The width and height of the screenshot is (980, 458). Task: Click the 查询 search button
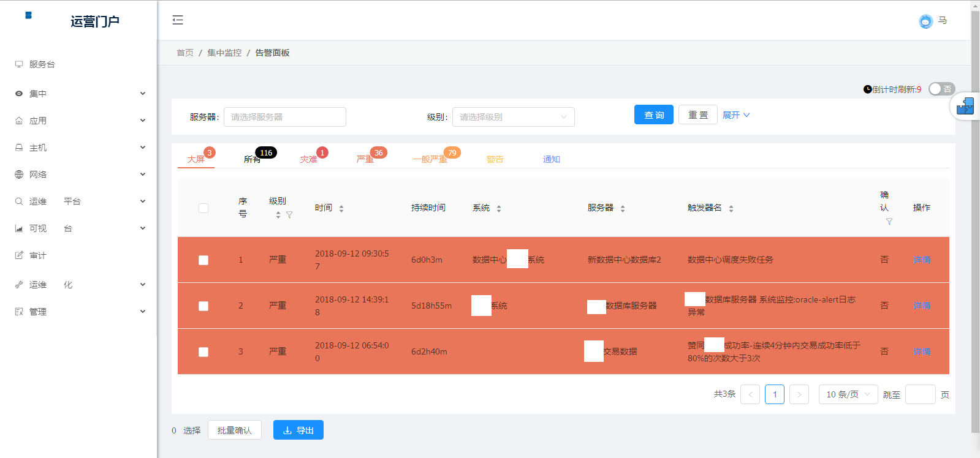coord(654,115)
